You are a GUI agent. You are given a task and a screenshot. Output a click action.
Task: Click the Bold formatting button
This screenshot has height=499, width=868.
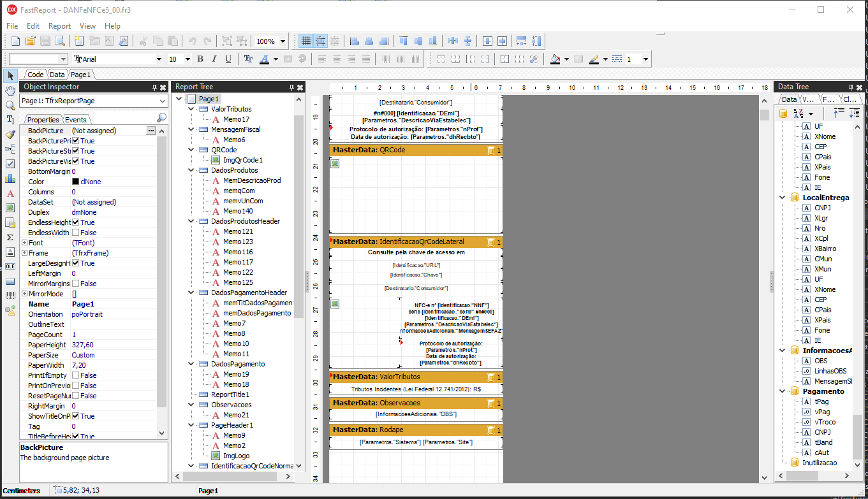pyautogui.click(x=200, y=59)
